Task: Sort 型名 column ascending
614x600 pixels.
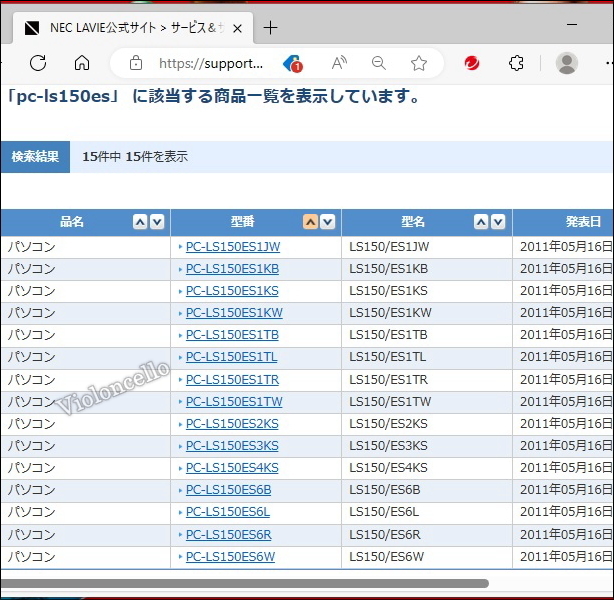Action: 481,222
